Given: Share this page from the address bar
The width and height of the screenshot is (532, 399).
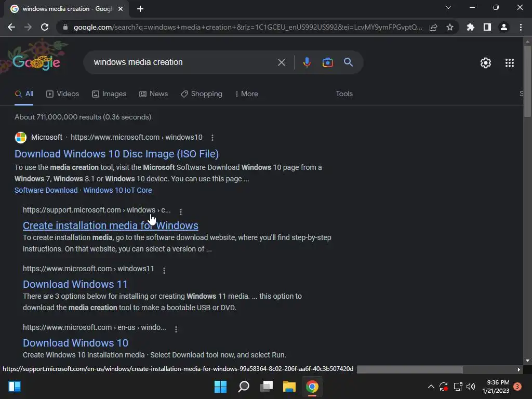Looking at the screenshot, I should [433, 27].
